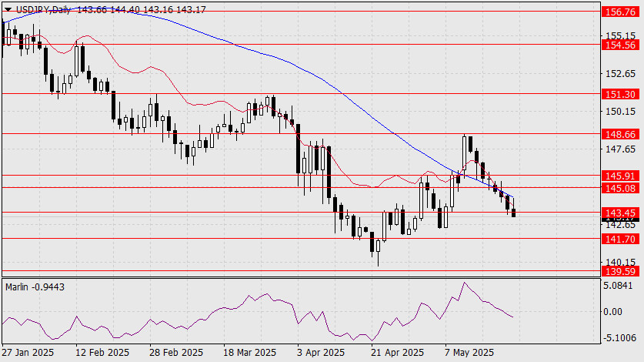Select the 145.08 price level label
The image size is (644, 362).
point(620,189)
